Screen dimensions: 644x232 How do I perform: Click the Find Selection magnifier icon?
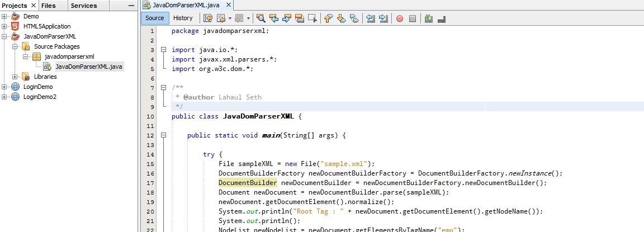click(261, 18)
